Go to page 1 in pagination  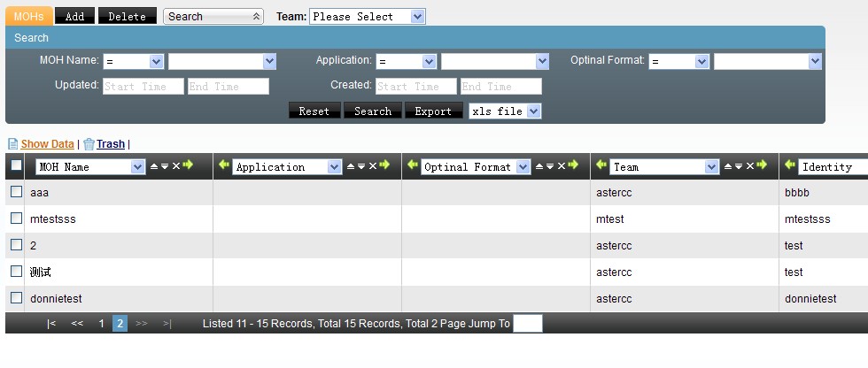click(102, 324)
